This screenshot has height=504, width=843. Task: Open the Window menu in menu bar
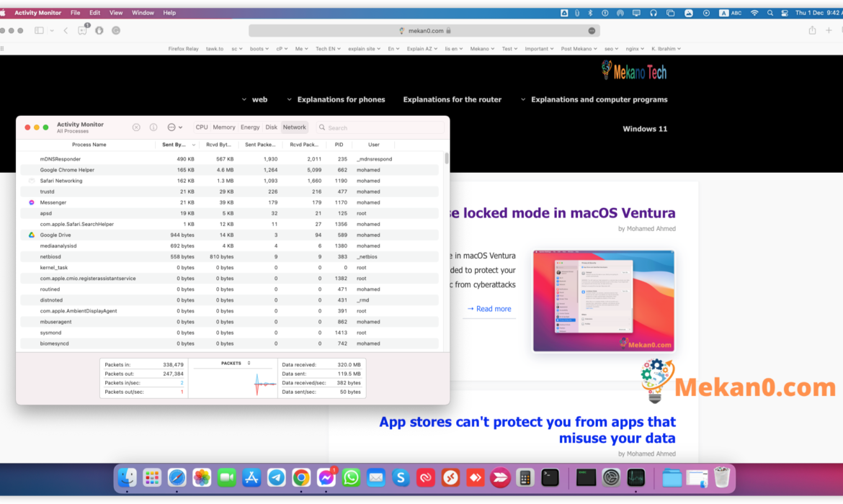[143, 12]
